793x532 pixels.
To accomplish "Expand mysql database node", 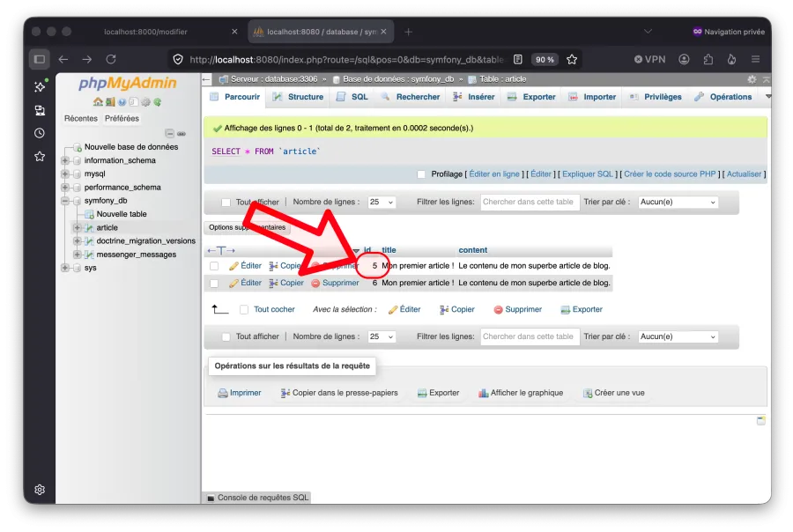I will [x=65, y=174].
